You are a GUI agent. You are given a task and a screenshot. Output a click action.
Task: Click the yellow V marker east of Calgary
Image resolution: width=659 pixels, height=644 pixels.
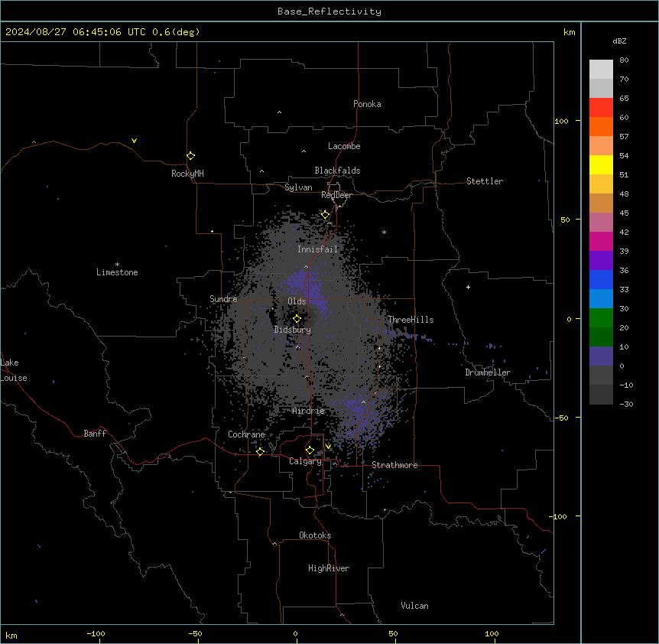pos(328,447)
